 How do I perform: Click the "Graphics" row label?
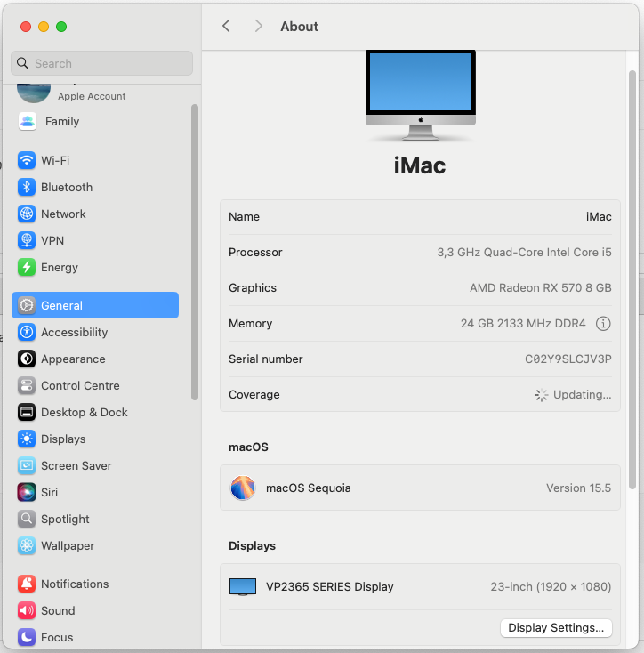click(253, 287)
